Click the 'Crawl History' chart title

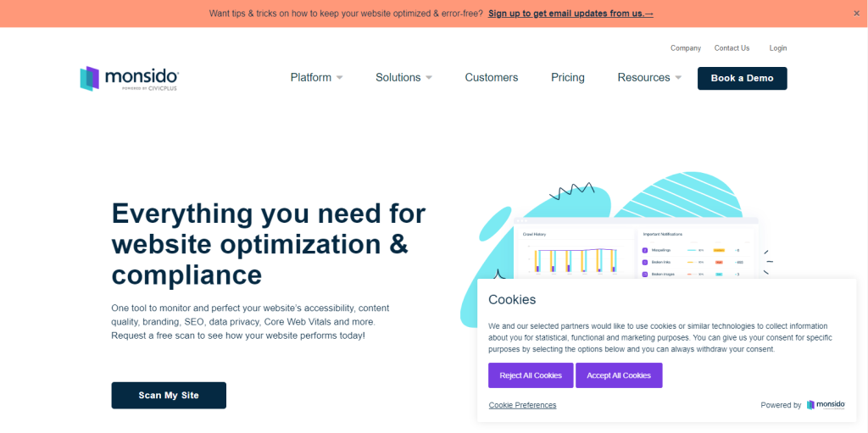coord(534,234)
